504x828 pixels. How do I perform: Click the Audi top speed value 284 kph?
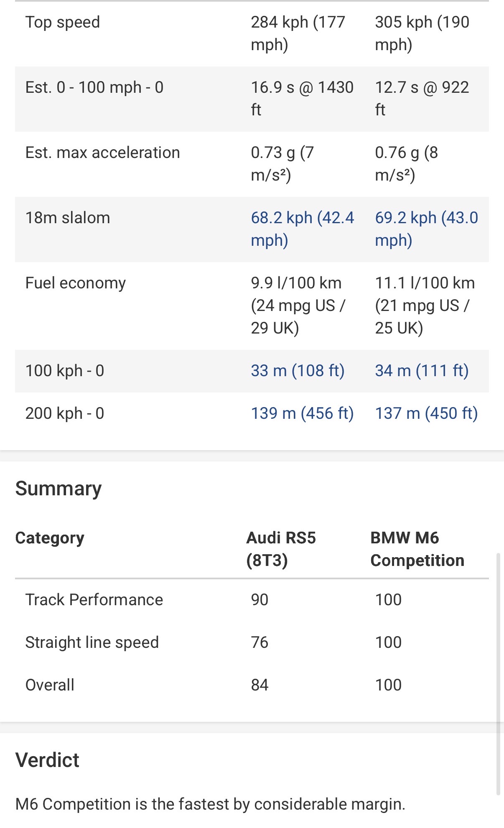pyautogui.click(x=298, y=33)
